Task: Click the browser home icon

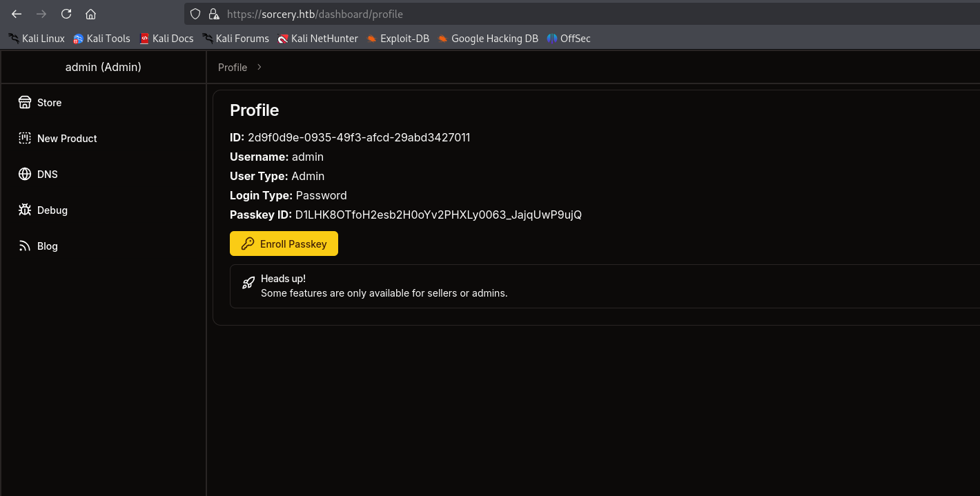Action: click(90, 14)
